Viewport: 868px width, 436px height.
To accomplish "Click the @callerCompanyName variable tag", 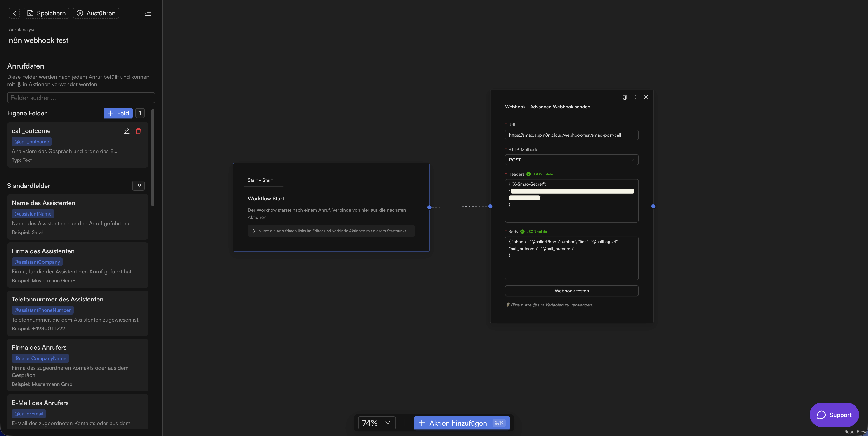I will click(x=40, y=358).
